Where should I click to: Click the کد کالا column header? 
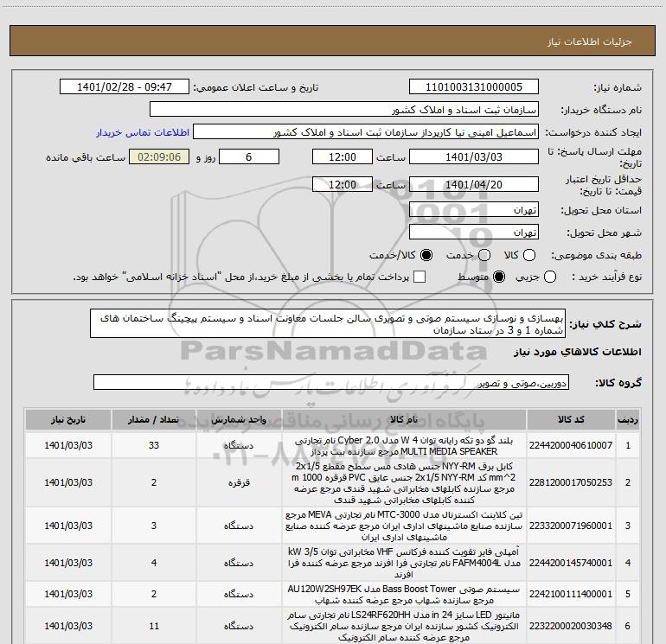(571, 420)
